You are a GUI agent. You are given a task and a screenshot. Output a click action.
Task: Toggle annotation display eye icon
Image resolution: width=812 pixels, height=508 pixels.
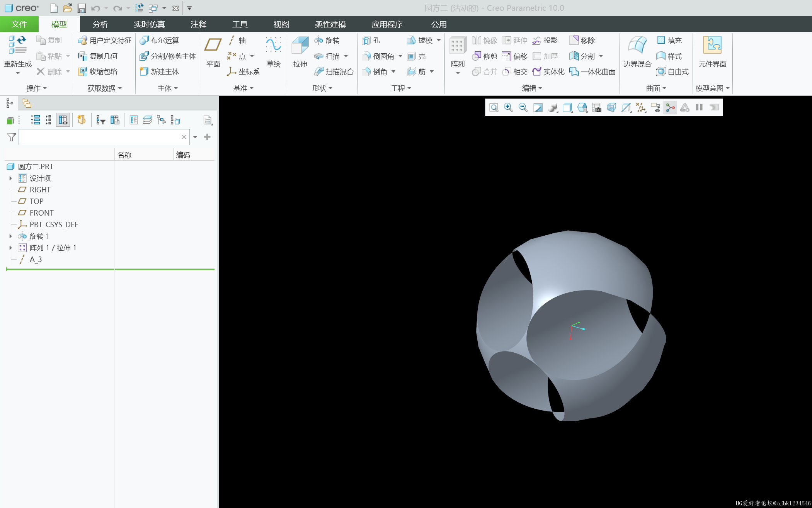(655, 107)
